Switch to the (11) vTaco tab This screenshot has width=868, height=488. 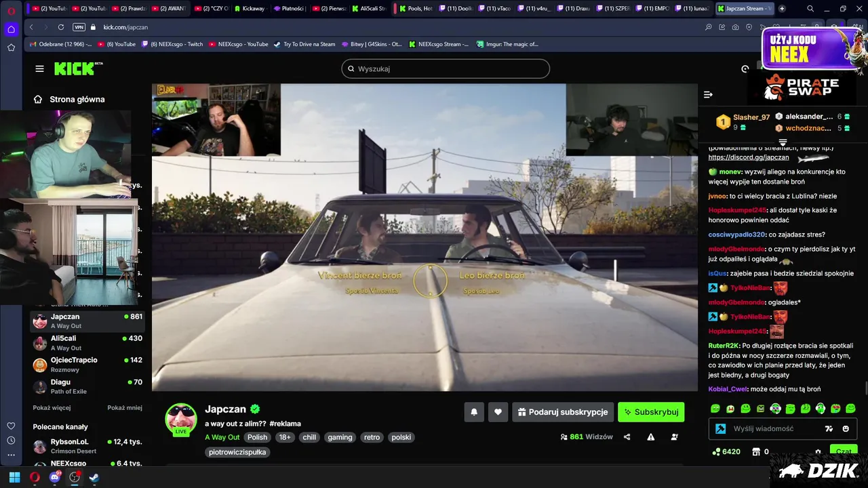point(494,8)
